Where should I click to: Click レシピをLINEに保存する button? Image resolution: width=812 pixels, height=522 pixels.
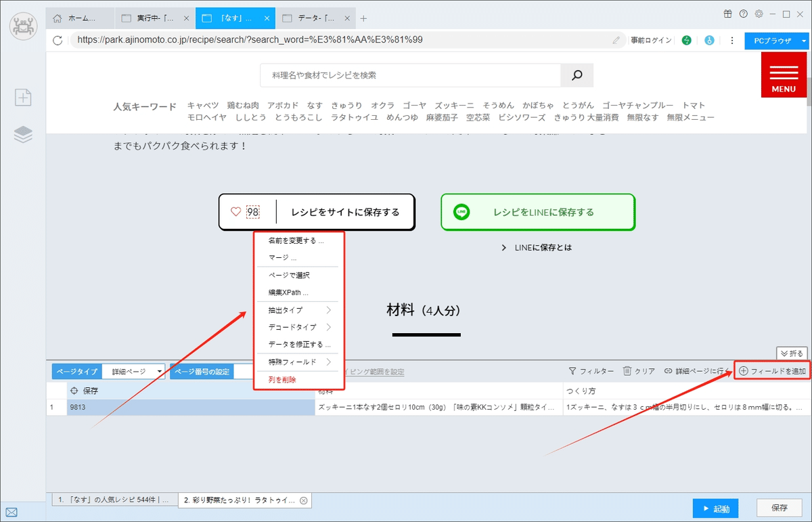coord(538,212)
